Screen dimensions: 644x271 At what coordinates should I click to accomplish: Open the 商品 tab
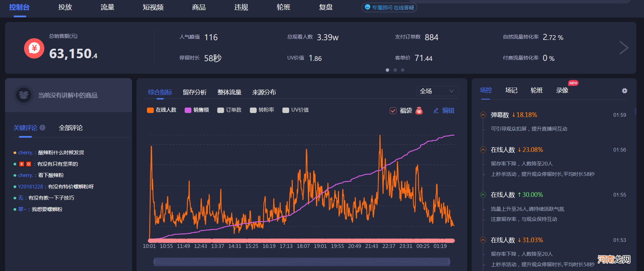pyautogui.click(x=199, y=7)
